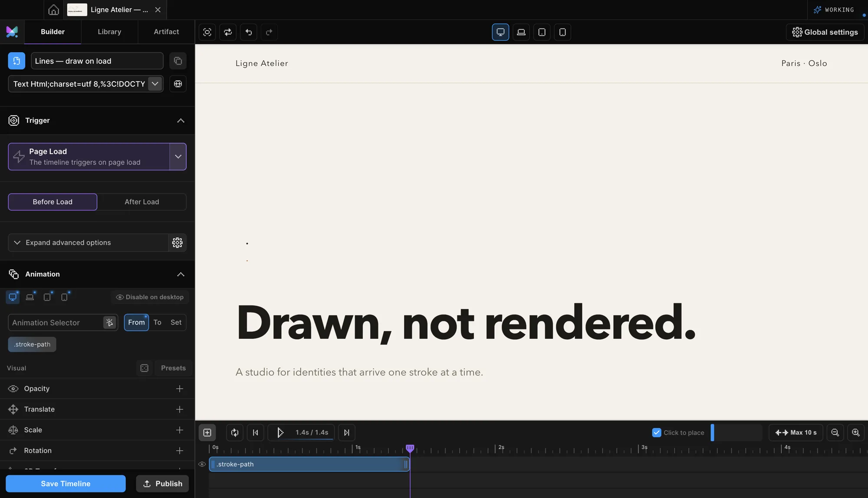Expand advanced options
This screenshot has width=868, height=498.
88,242
